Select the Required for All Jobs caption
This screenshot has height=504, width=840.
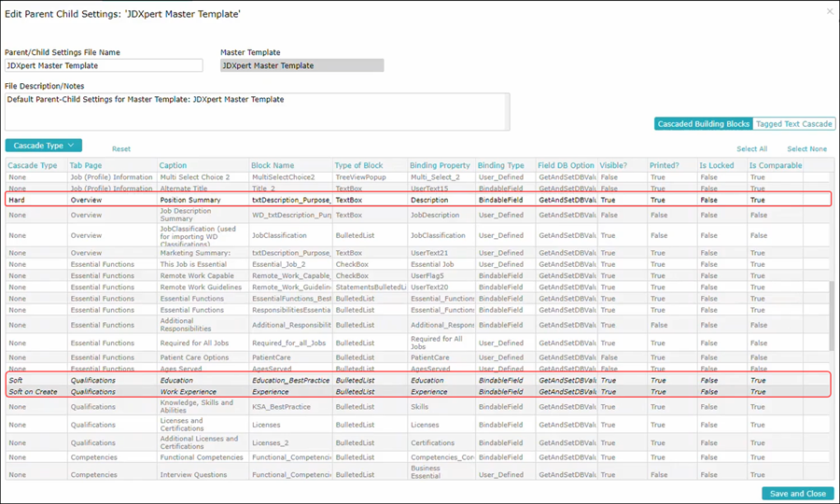(194, 343)
